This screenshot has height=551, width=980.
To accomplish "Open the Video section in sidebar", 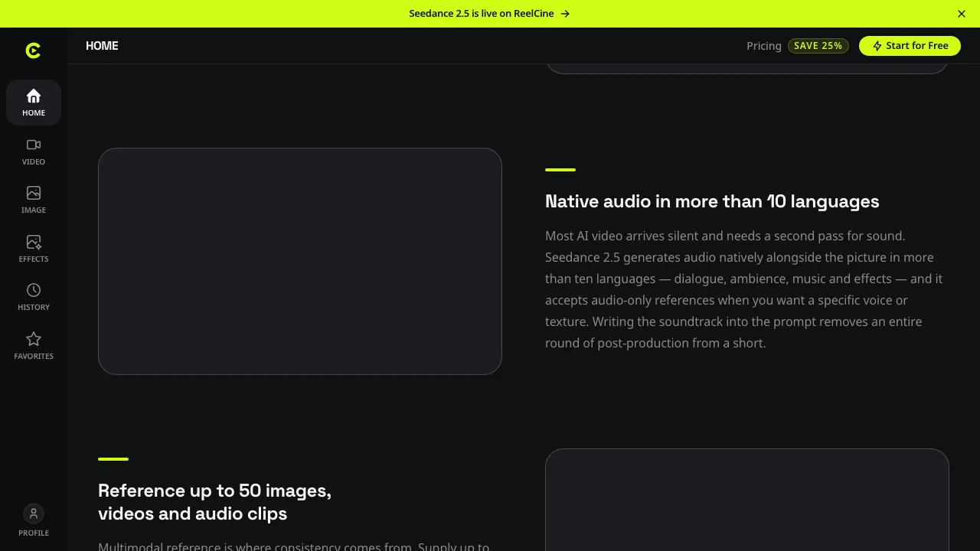I will tap(34, 152).
